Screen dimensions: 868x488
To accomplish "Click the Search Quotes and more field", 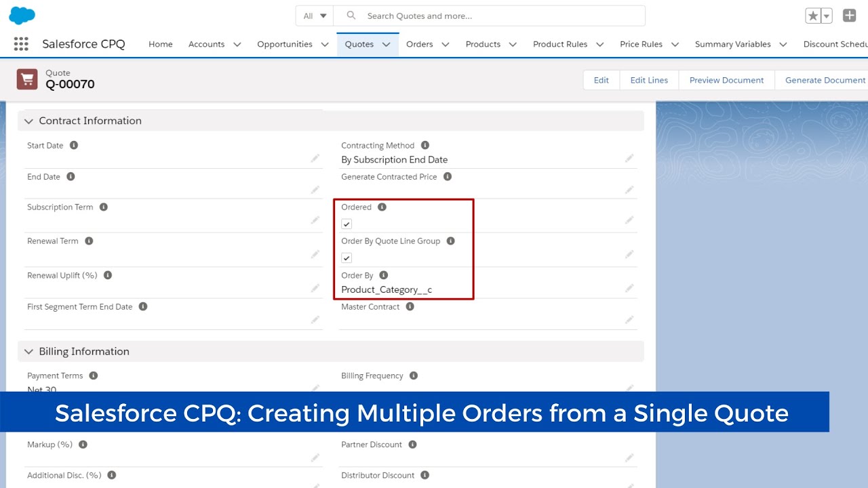I will 490,16.
